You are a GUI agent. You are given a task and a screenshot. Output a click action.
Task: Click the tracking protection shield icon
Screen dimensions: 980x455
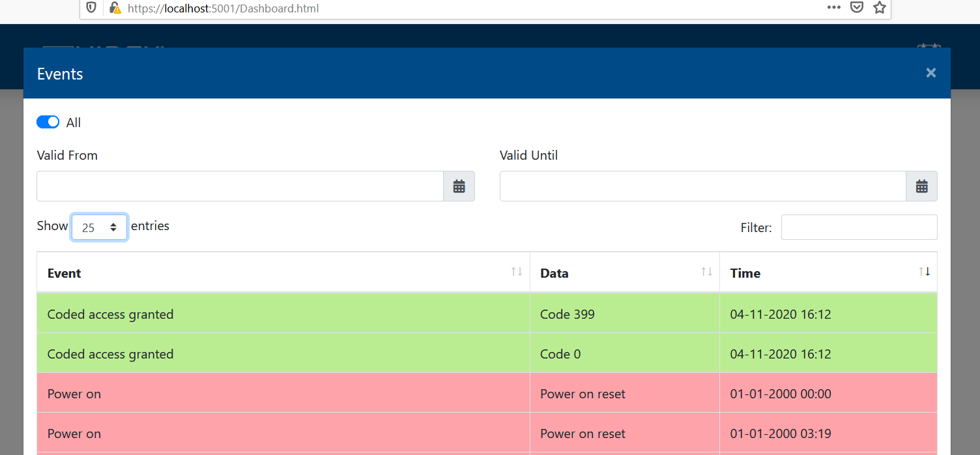tap(91, 8)
